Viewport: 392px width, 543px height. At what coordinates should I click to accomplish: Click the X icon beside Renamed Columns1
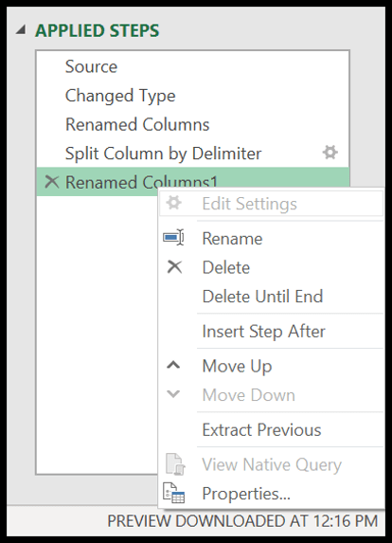(52, 181)
